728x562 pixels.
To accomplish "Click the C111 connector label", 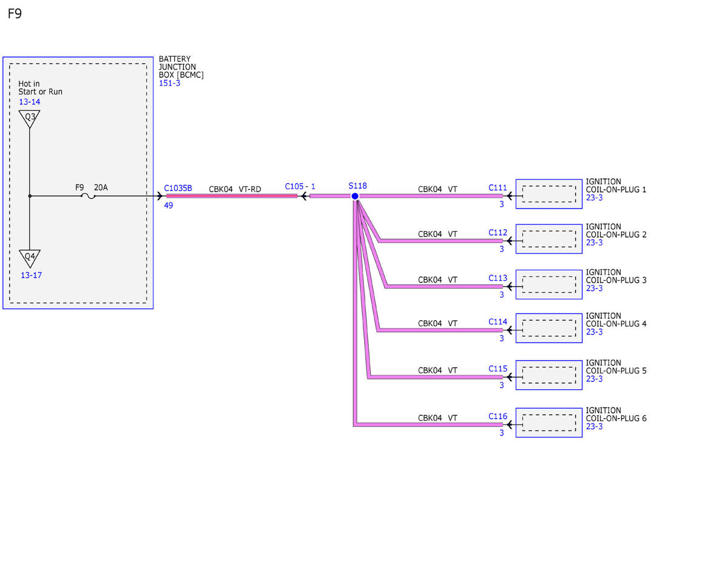I will coord(497,188).
